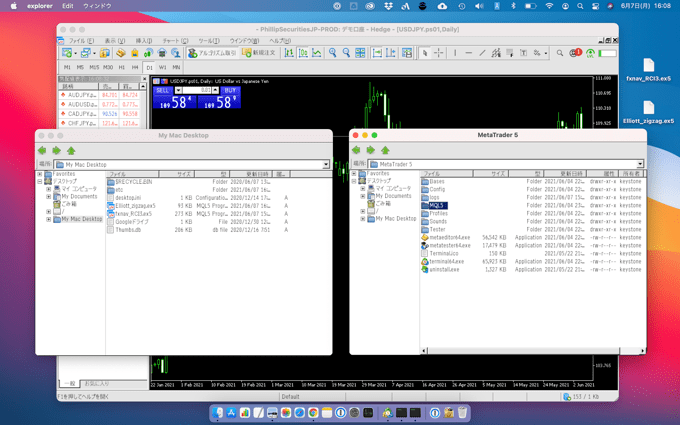Select the W1 timeframe
This screenshot has width=680, height=425.
tap(162, 67)
